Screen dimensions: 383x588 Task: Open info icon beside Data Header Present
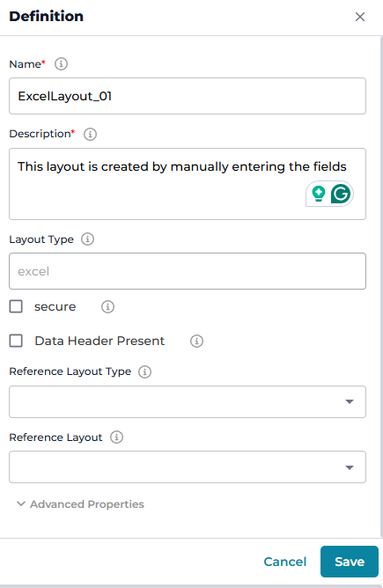tap(196, 341)
